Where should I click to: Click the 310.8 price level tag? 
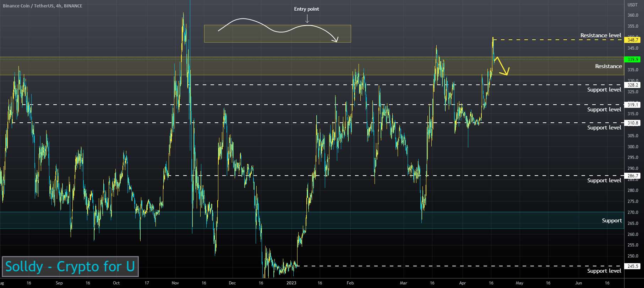(x=633, y=123)
